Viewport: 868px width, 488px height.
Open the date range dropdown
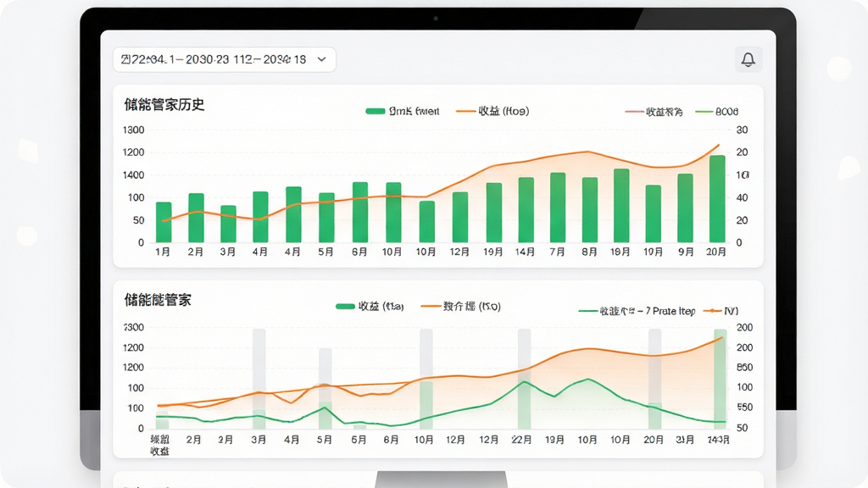224,59
